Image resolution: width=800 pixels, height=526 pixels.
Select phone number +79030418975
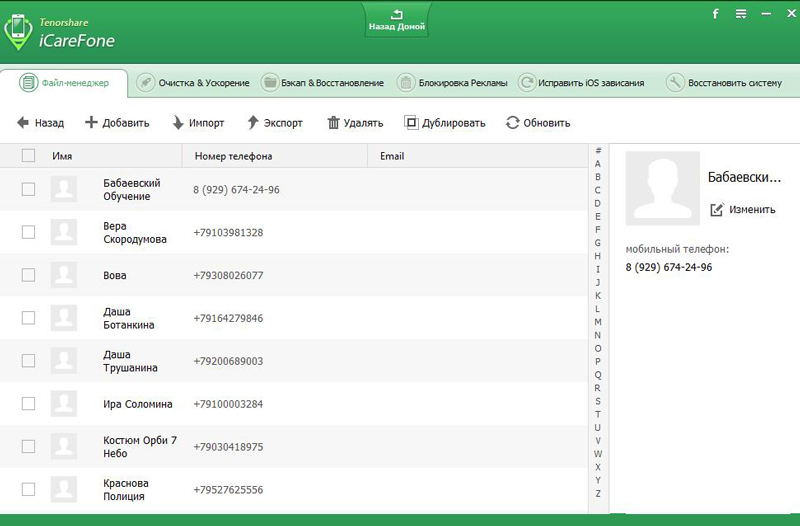[228, 447]
